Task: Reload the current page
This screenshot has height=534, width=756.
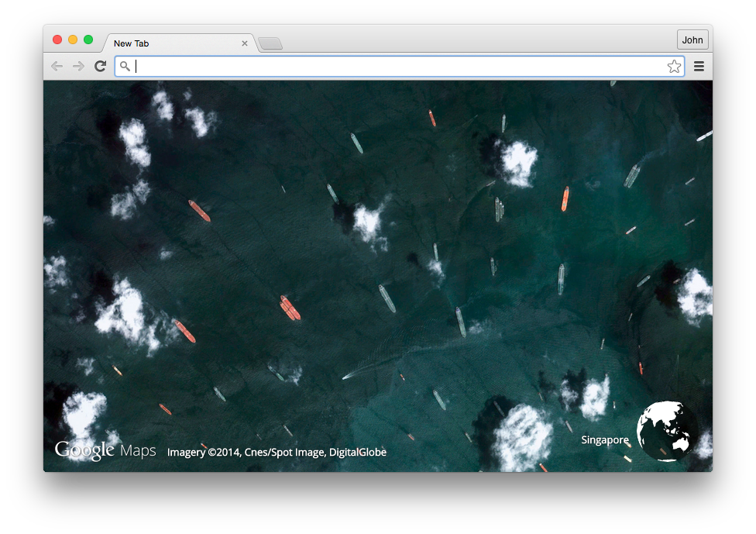Action: point(100,66)
